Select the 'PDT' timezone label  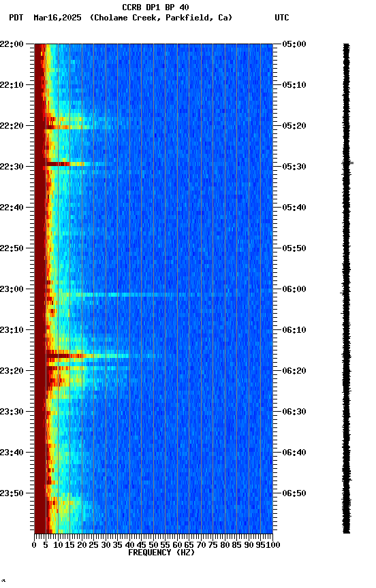16,18
